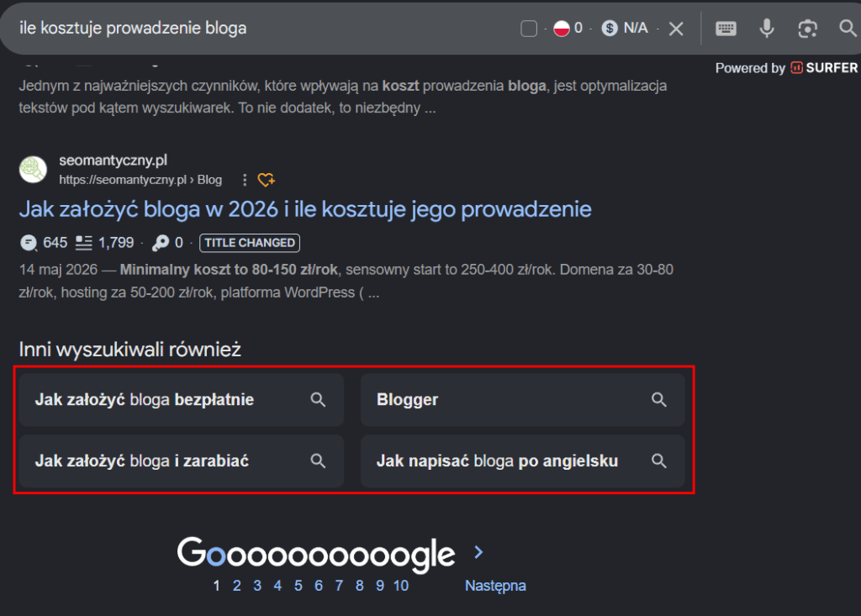Open 'Jak założyć bloga w 2026' result

coord(305,209)
